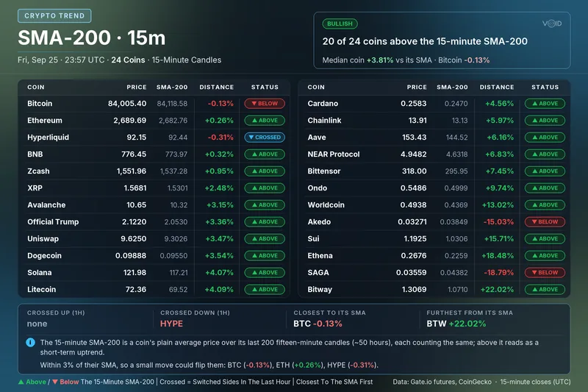Click SAGA distance -18.79%
The width and height of the screenshot is (588, 392).
click(498, 272)
